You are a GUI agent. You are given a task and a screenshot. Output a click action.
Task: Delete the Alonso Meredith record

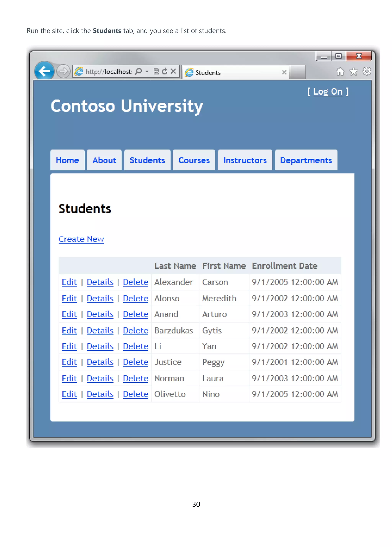pyautogui.click(x=136, y=298)
